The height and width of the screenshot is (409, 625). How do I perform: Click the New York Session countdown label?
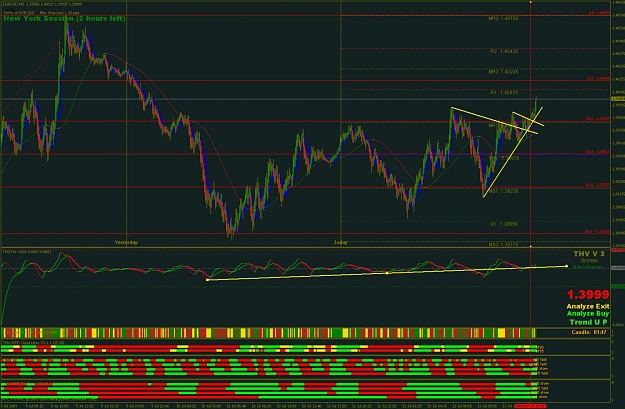click(x=64, y=19)
